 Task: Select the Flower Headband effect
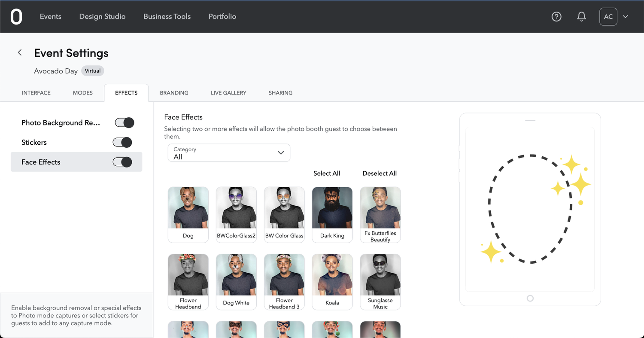(x=188, y=282)
